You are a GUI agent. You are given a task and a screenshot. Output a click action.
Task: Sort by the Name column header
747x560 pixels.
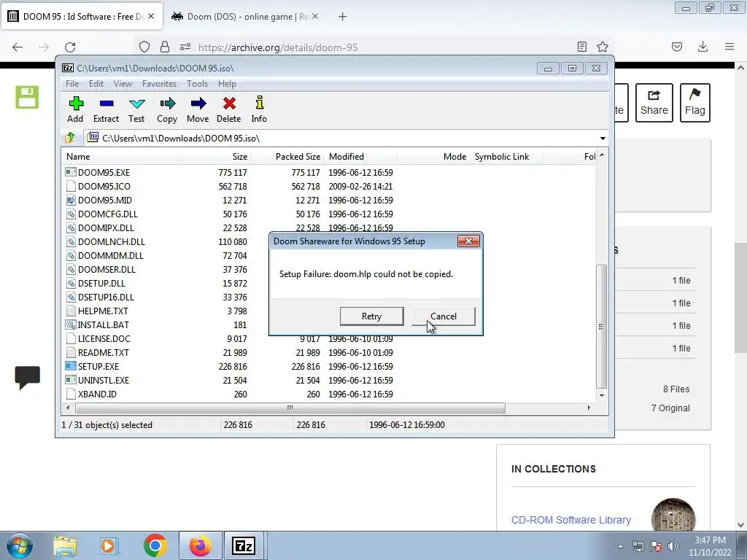click(120, 157)
